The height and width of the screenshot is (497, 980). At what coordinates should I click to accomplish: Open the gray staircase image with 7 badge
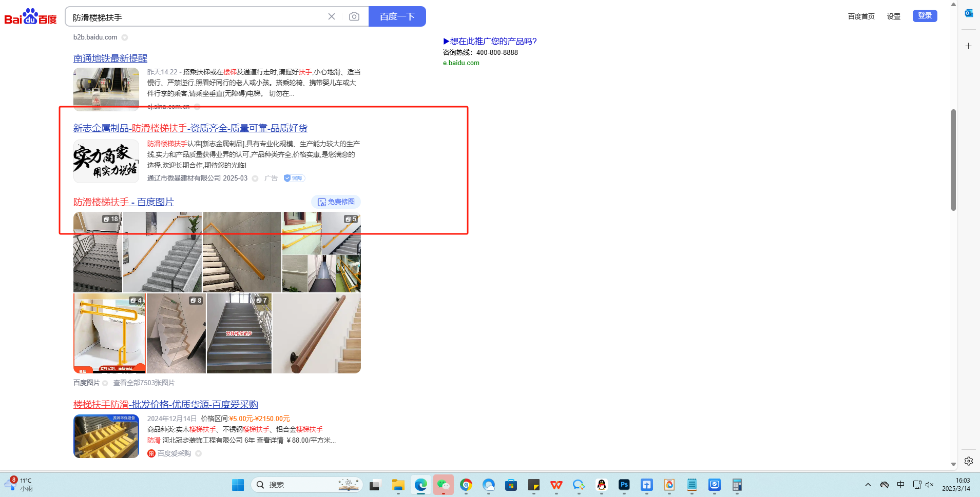click(x=239, y=333)
